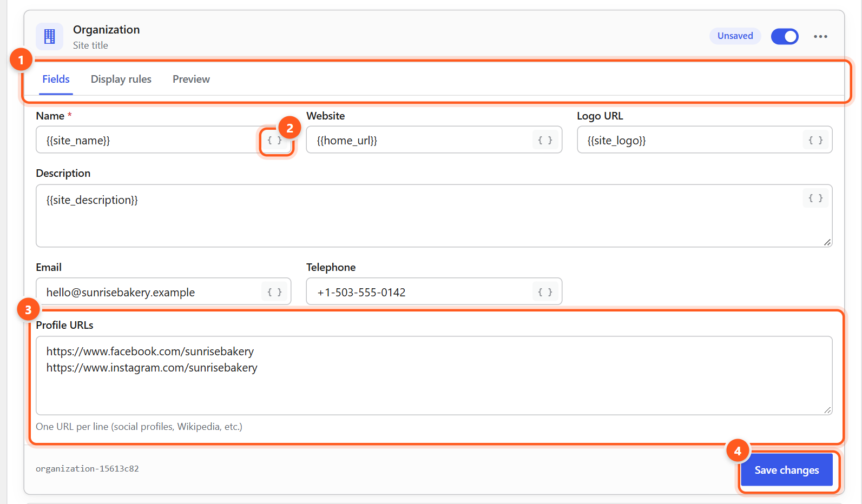Click the Telephone label
862x504 pixels.
click(x=331, y=267)
